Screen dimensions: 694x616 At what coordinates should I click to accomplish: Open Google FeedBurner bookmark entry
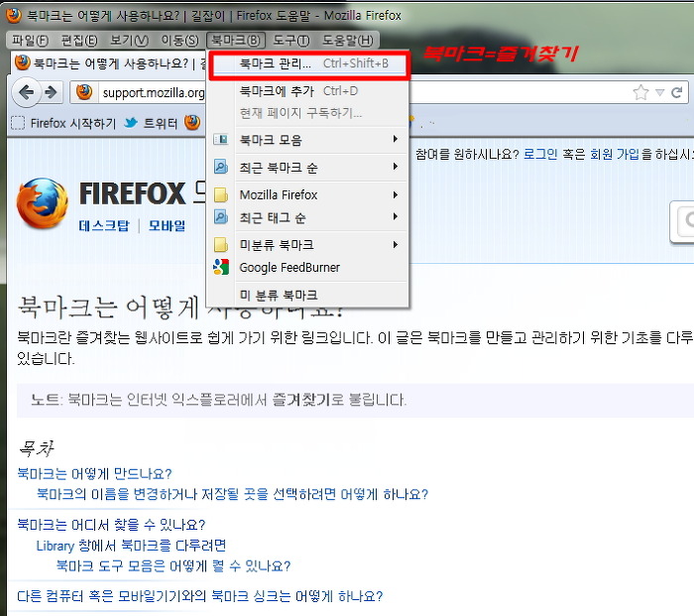click(x=289, y=268)
